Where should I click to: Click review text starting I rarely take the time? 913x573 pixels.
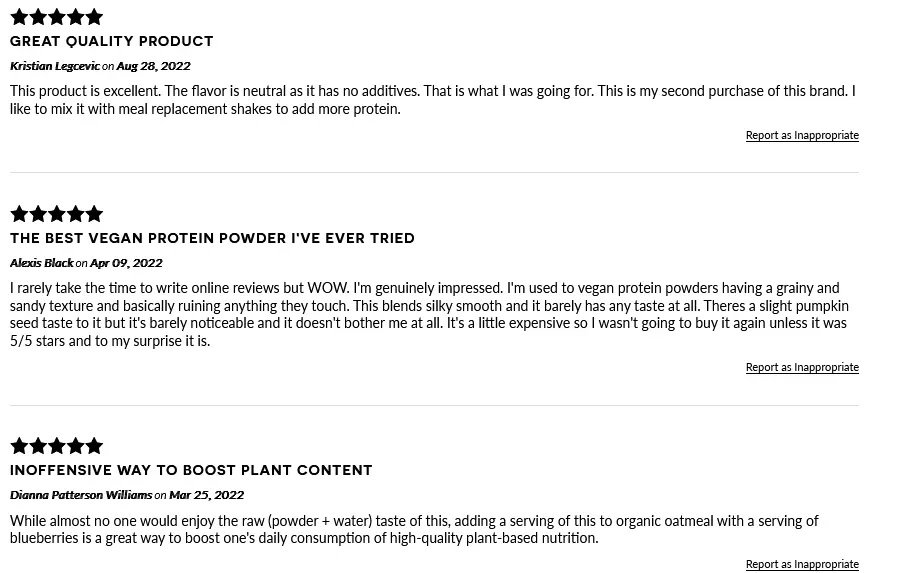429,314
